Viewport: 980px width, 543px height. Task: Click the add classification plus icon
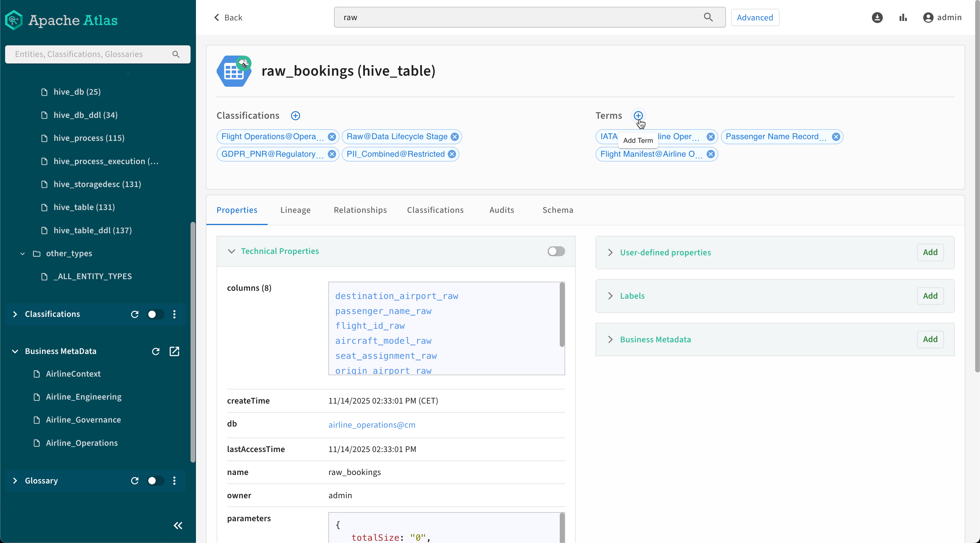[295, 116]
